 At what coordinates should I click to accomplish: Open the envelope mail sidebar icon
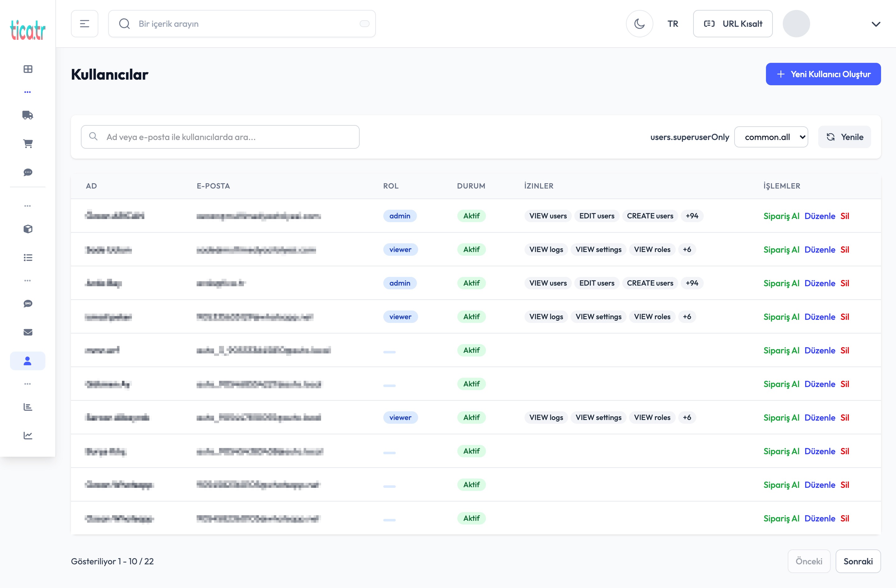[27, 332]
